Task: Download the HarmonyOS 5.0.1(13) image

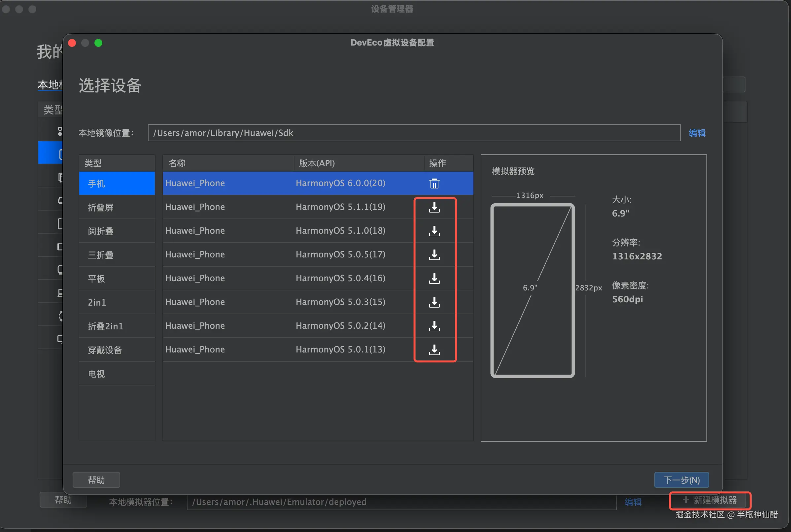Action: pos(434,350)
